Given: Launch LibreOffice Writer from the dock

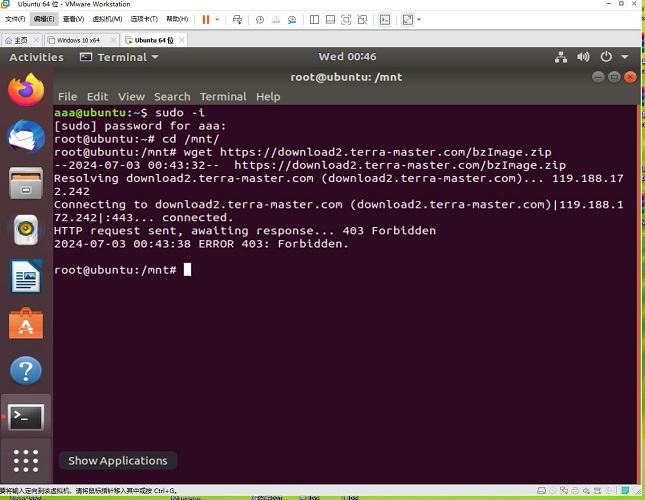Looking at the screenshot, I should point(26,276).
